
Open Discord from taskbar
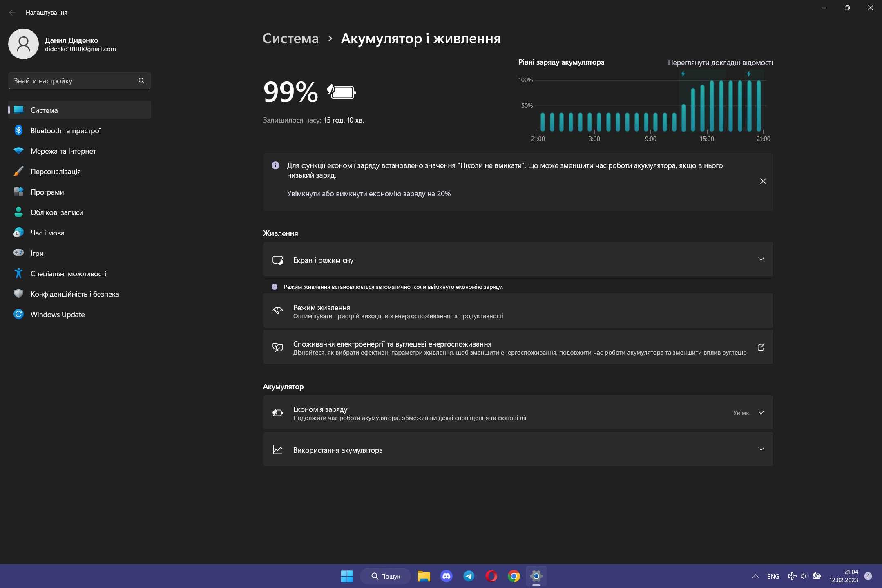point(446,576)
